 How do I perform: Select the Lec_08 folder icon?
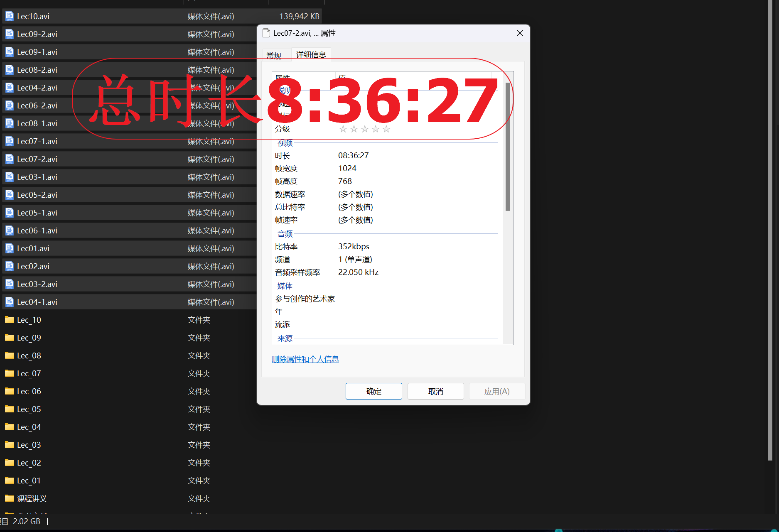[9, 355]
